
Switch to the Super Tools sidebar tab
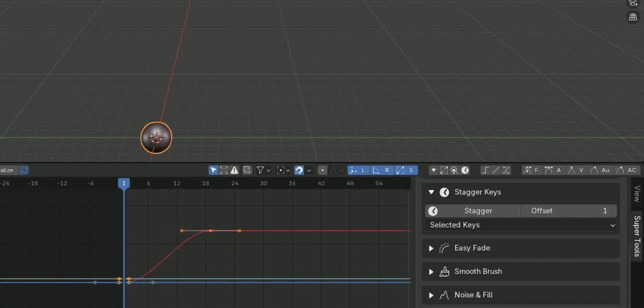coord(637,236)
